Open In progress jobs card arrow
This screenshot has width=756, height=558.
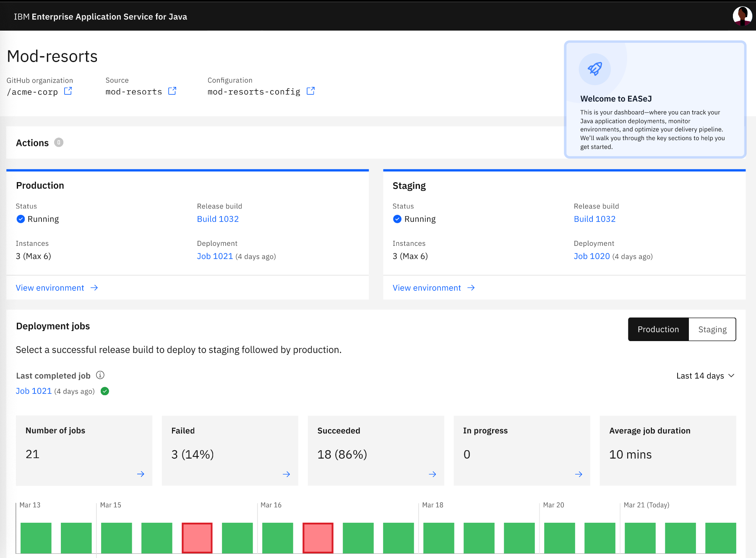pyautogui.click(x=579, y=474)
